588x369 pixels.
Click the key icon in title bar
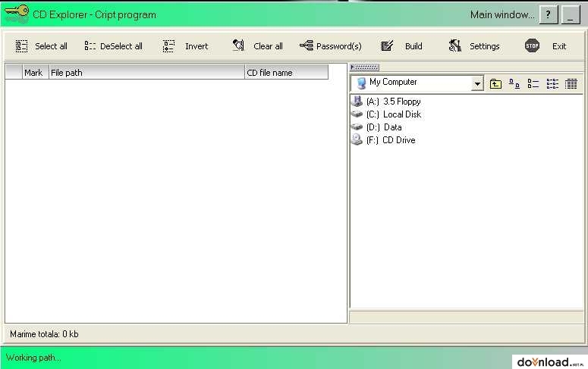pyautogui.click(x=17, y=12)
